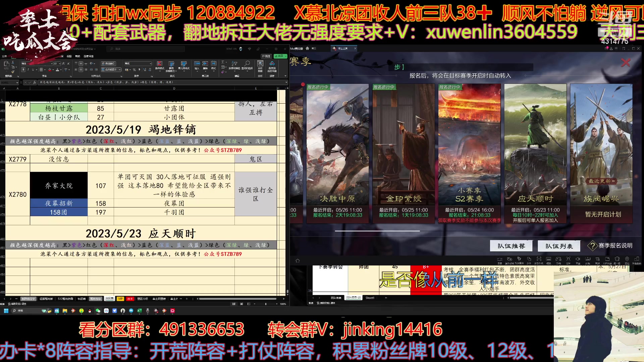Switch to the red 抽卡 sheet tab

pos(130,299)
